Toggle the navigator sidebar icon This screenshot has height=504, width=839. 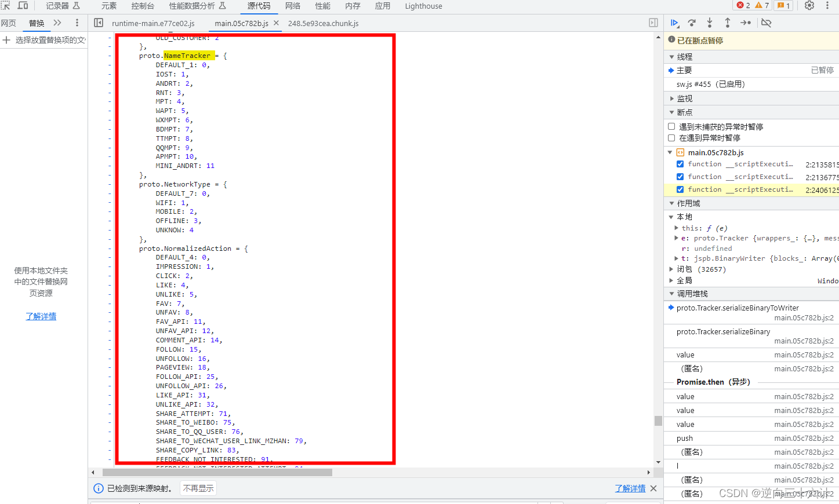(x=99, y=23)
